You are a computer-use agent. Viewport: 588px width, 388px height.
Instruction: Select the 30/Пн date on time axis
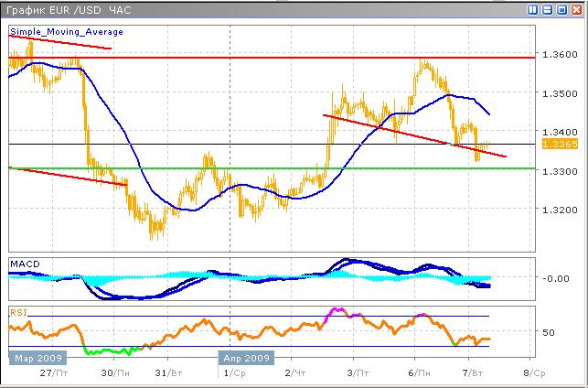[x=112, y=373]
